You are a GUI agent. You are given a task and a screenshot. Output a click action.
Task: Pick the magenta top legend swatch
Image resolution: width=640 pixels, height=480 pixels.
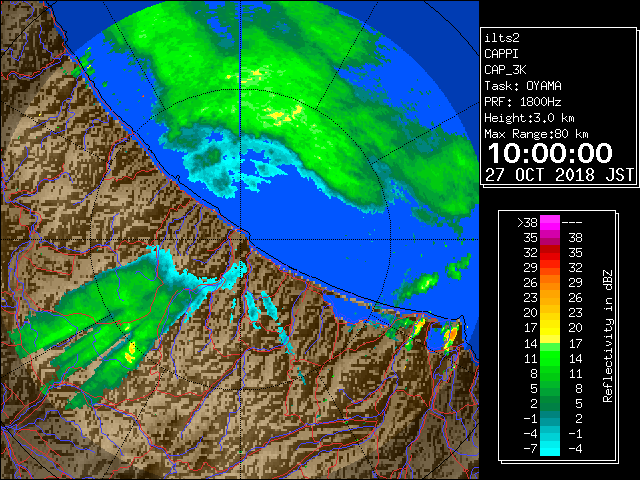pos(550,223)
